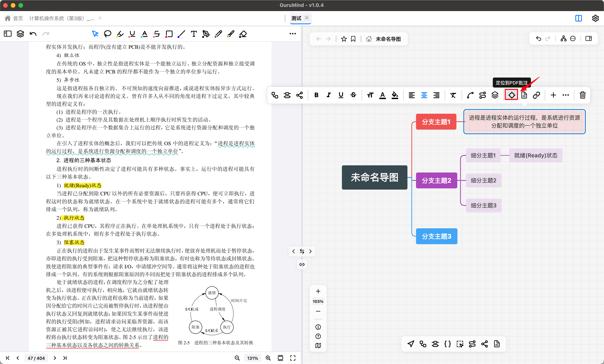Toggle italic formatting
Viewport: 604px width, 364px height.
point(329,95)
